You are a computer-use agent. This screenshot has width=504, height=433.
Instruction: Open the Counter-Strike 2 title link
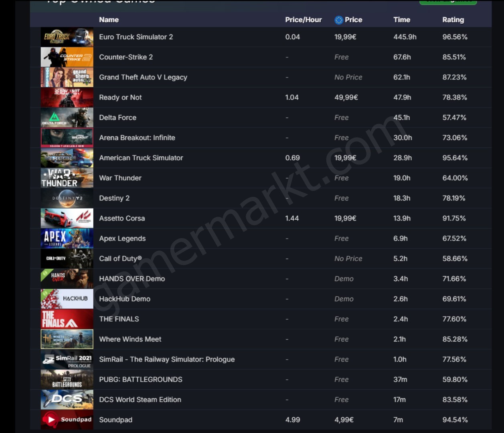[126, 57]
